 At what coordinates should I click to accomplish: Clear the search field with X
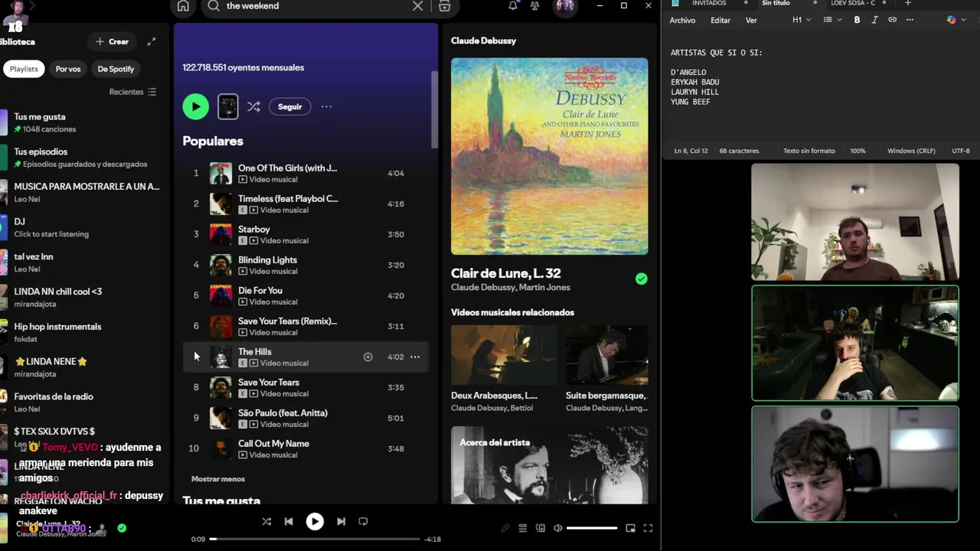[417, 6]
